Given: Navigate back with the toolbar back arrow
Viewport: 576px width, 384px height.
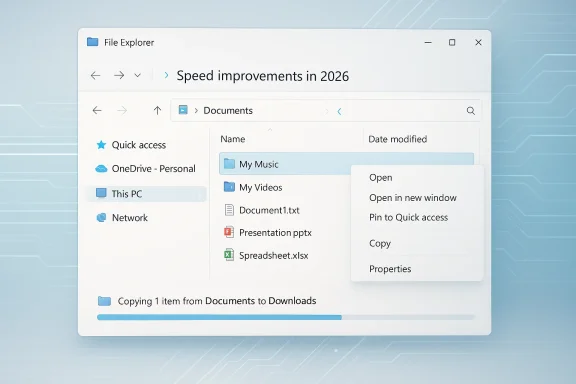Looking at the screenshot, I should 97,110.
